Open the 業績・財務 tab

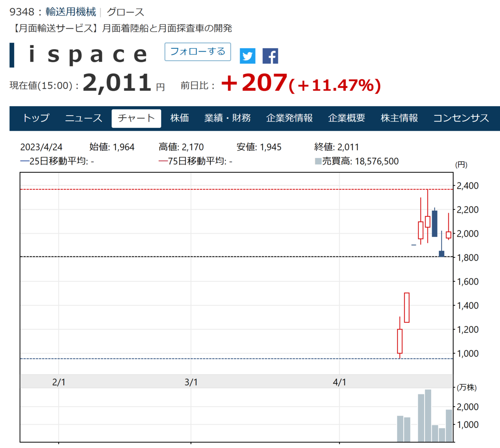click(x=227, y=118)
